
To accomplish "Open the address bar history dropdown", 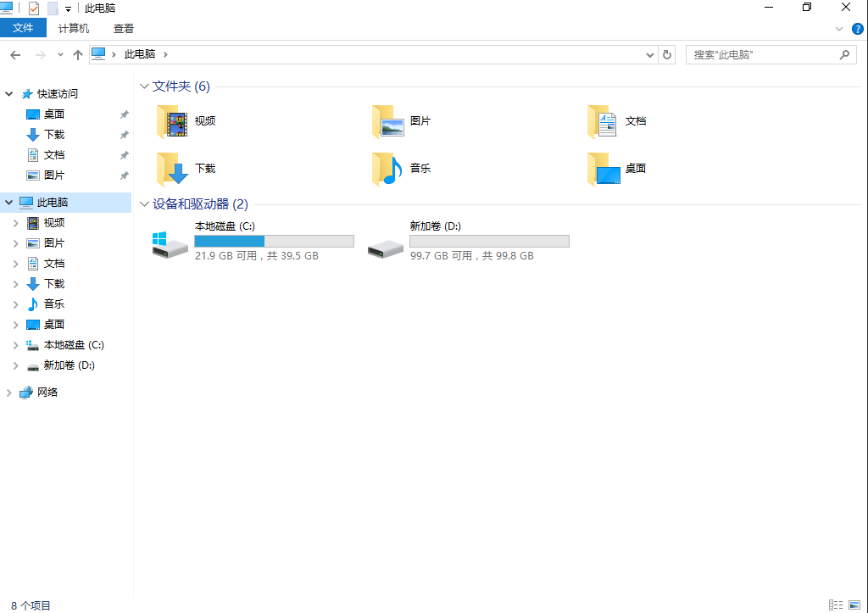I will (x=650, y=55).
